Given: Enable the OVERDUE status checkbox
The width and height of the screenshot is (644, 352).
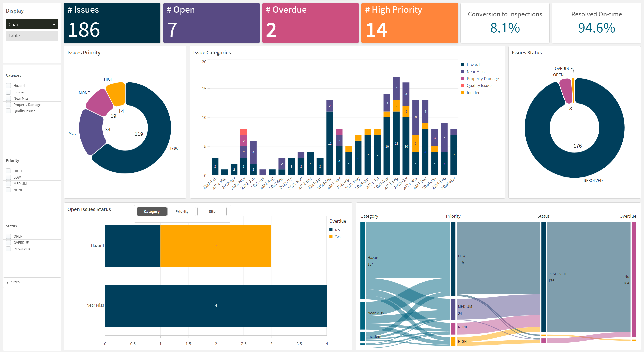Looking at the screenshot, I should tap(9, 243).
